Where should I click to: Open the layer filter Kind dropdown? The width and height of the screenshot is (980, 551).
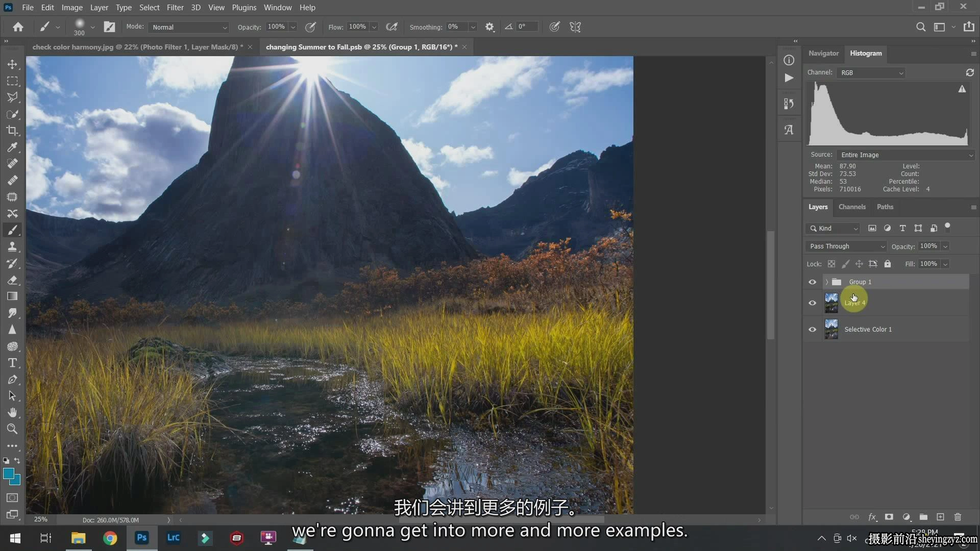pyautogui.click(x=833, y=229)
